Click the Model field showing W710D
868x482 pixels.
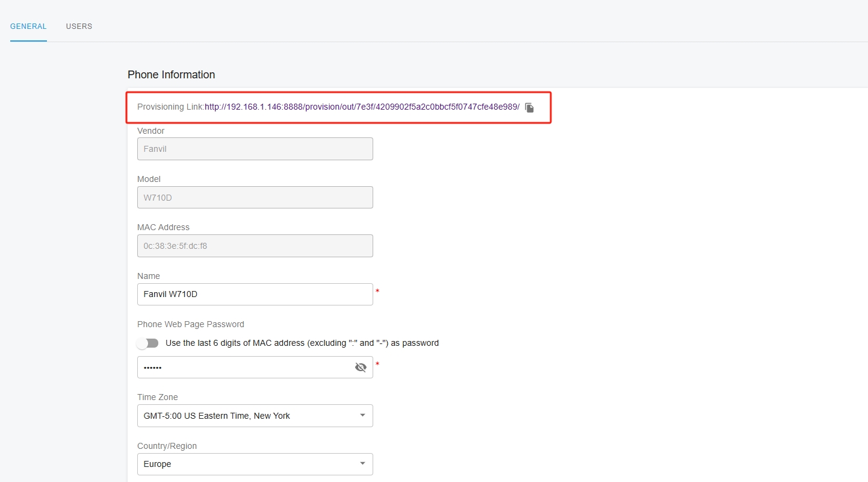tap(255, 198)
